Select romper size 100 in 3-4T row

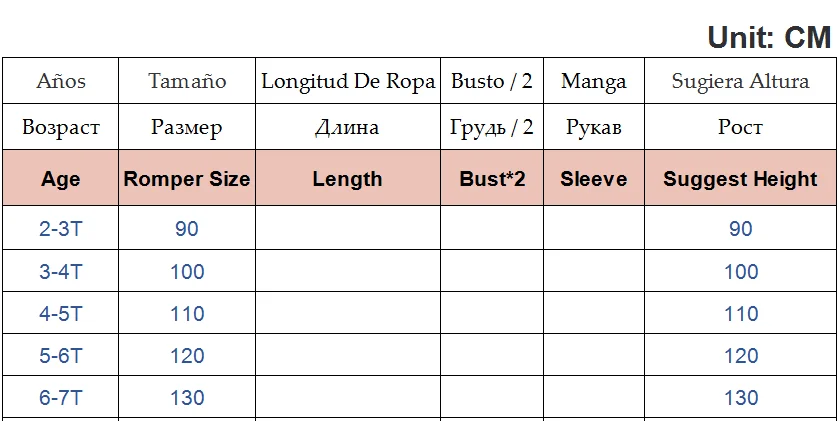(187, 271)
